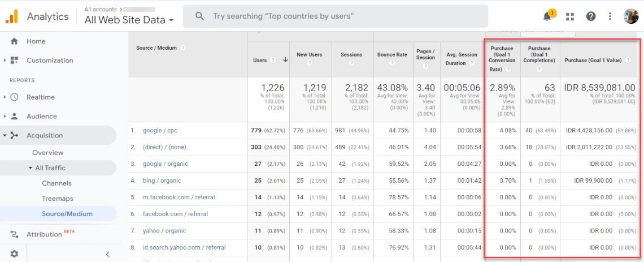Image resolution: width=644 pixels, height=262 pixels.
Task: Open the google / cpc source link
Action: (x=160, y=130)
